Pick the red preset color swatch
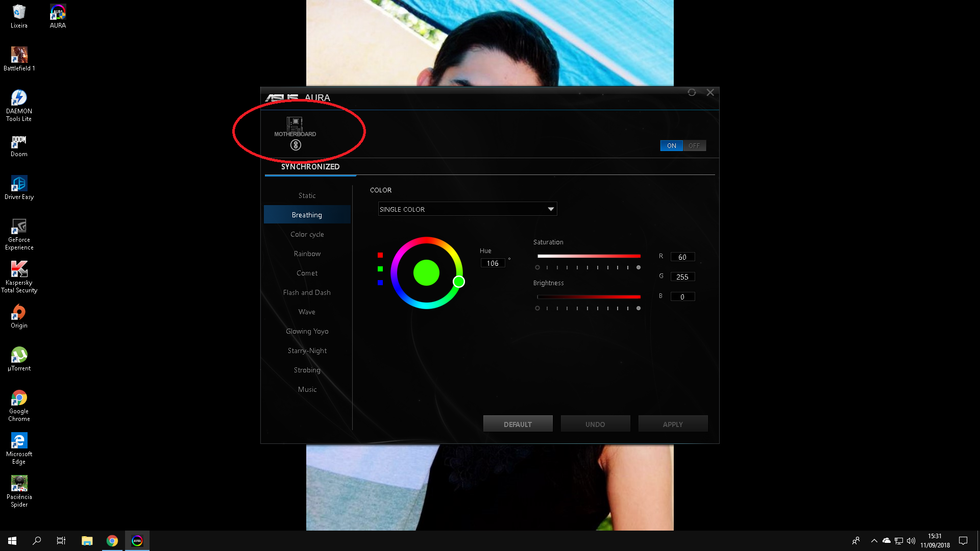The width and height of the screenshot is (980, 551). pyautogui.click(x=380, y=255)
